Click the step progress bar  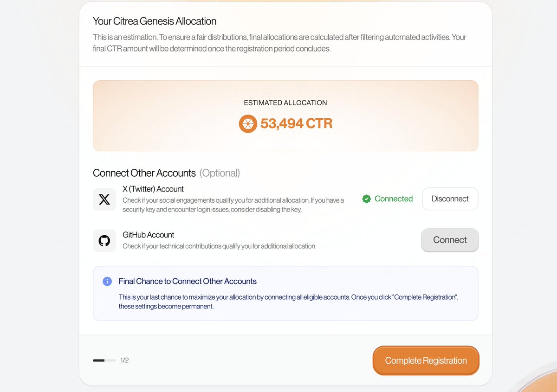click(x=104, y=360)
